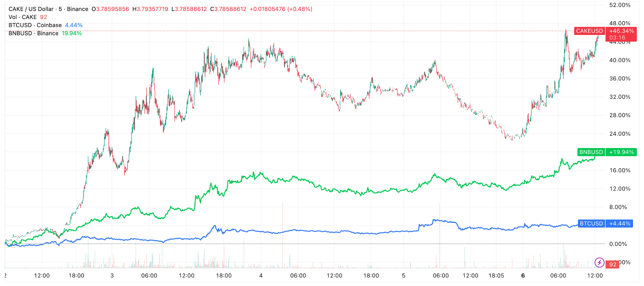
Task: Click the 03:16 candle countdown timer
Action: [x=617, y=37]
